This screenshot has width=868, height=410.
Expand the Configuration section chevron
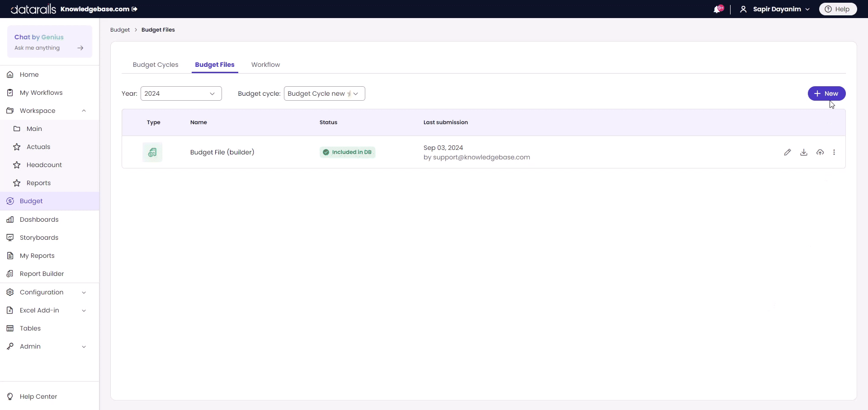[x=84, y=293]
